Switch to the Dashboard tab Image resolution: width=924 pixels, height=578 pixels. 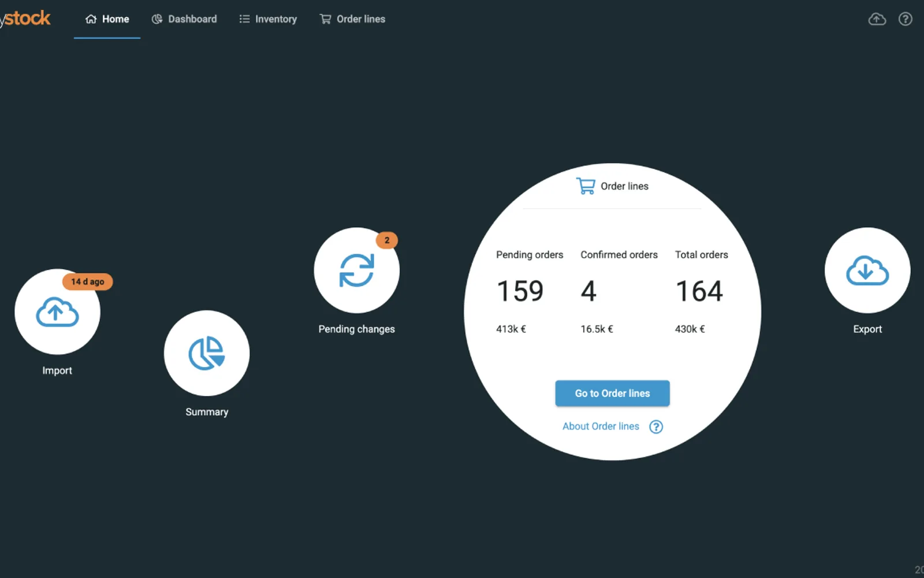[184, 19]
